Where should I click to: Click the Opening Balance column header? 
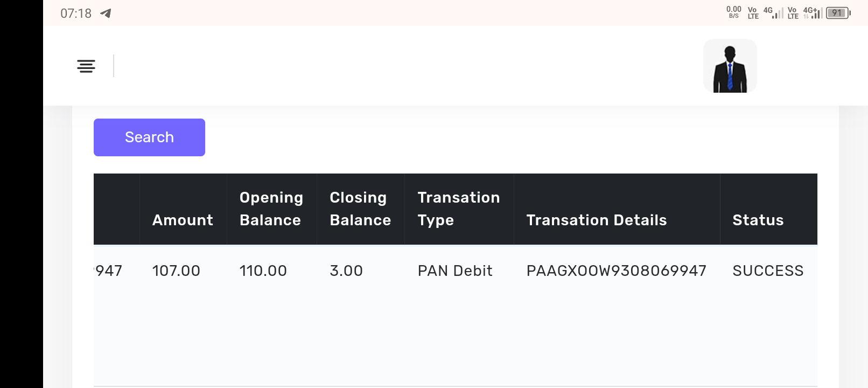271,209
